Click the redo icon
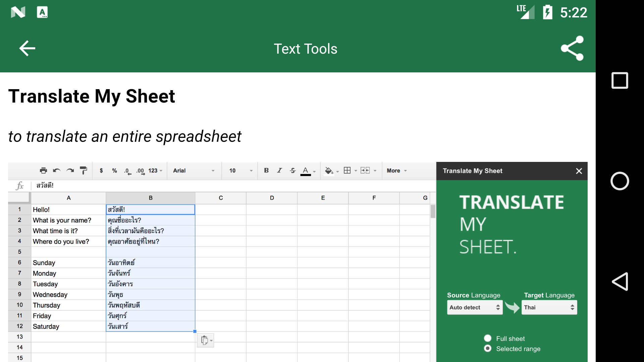The height and width of the screenshot is (362, 644). [x=70, y=171]
